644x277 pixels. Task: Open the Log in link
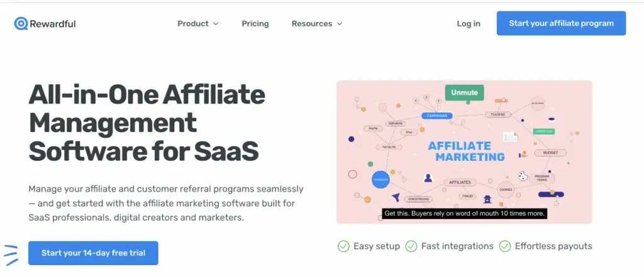(468, 24)
